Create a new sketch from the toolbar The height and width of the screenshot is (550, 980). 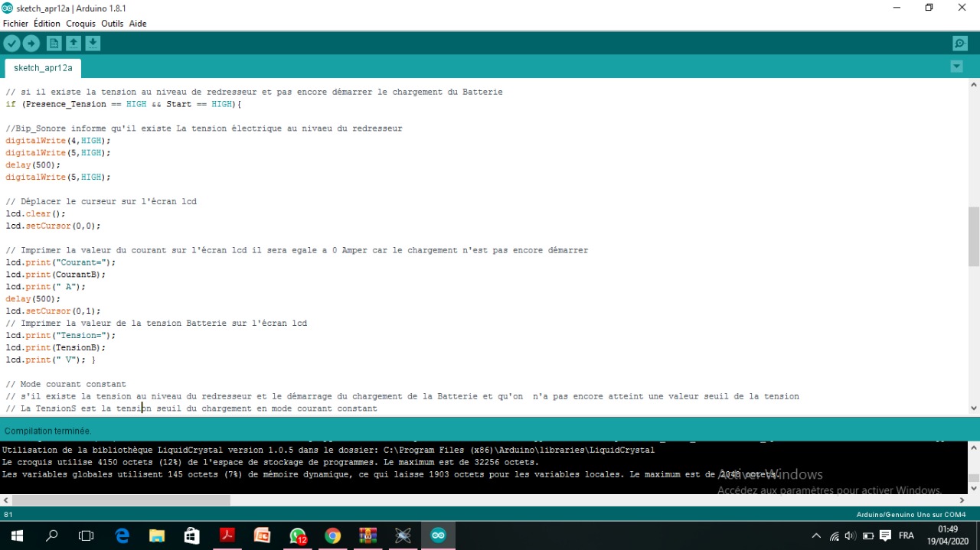pos(54,44)
